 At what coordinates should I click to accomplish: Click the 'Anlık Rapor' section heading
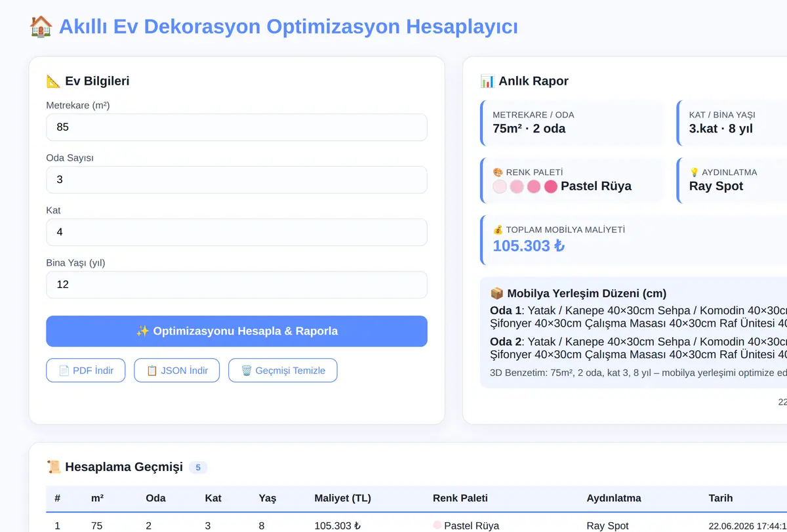[534, 81]
